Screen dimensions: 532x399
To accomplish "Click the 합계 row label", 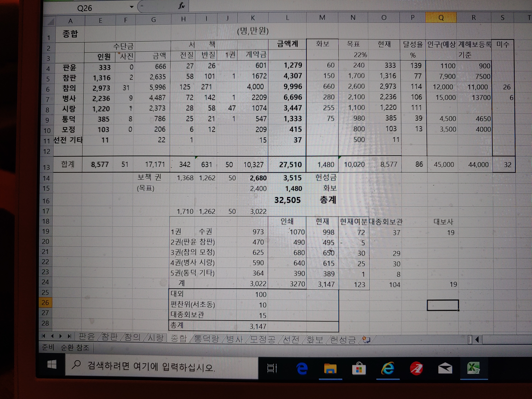I will (68, 164).
